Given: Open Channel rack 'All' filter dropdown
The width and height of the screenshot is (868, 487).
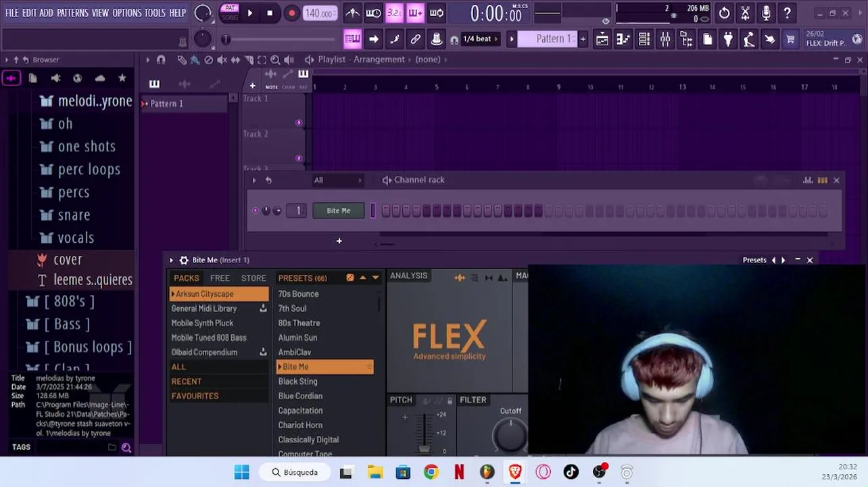Looking at the screenshot, I should 338,180.
